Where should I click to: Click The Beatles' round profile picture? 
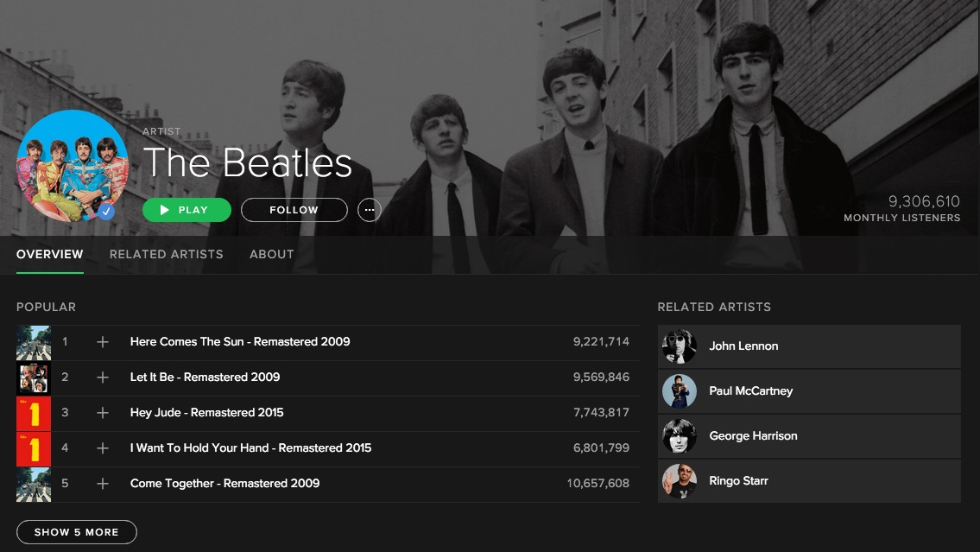(x=71, y=164)
